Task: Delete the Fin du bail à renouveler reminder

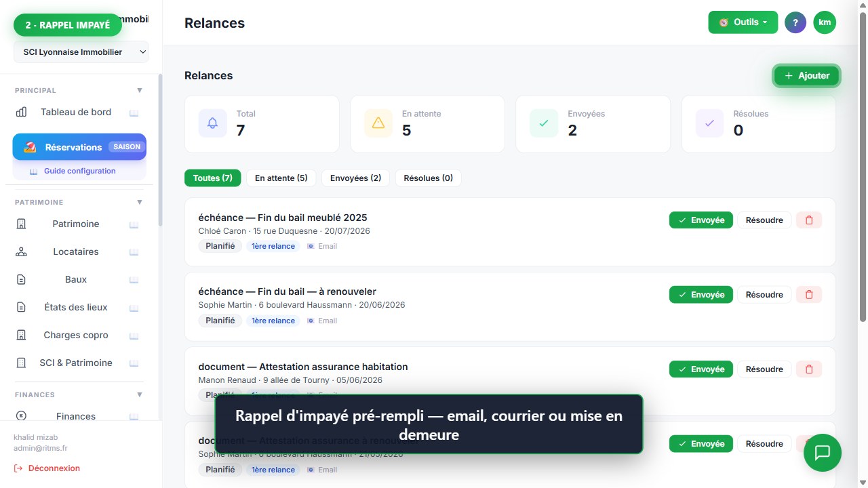Action: click(809, 295)
